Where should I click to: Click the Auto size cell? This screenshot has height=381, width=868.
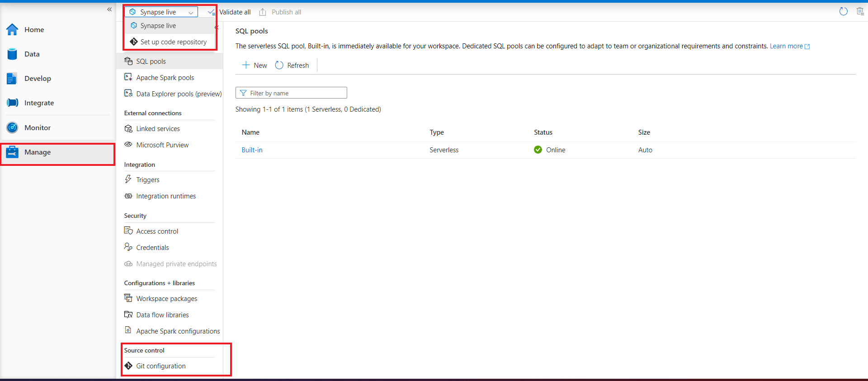(645, 150)
